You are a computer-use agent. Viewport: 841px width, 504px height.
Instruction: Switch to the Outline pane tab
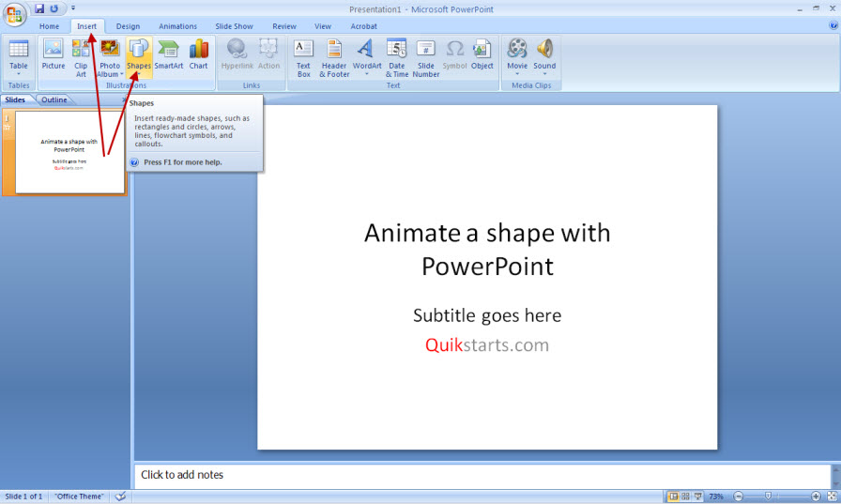tap(54, 99)
